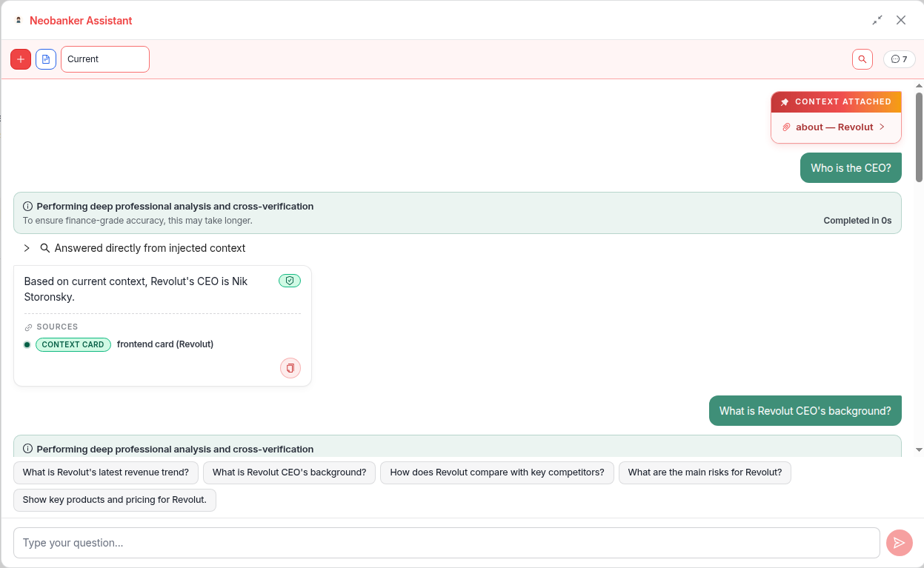Copy the answer using the red copy icon
The image size is (924, 568).
[290, 368]
